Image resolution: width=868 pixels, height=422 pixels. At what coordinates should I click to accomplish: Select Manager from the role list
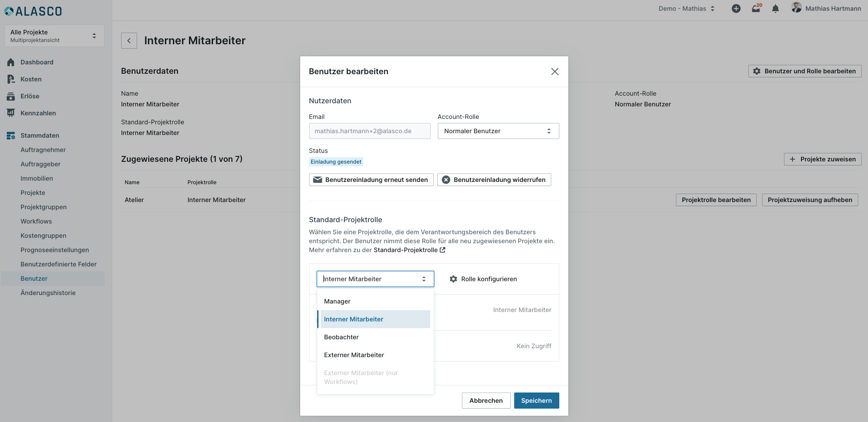coord(337,301)
